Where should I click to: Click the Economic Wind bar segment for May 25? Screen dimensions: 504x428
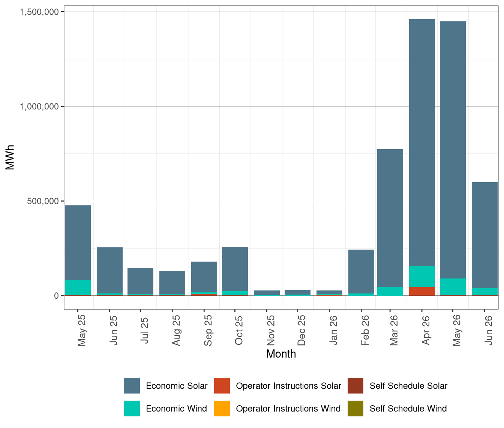(x=78, y=287)
